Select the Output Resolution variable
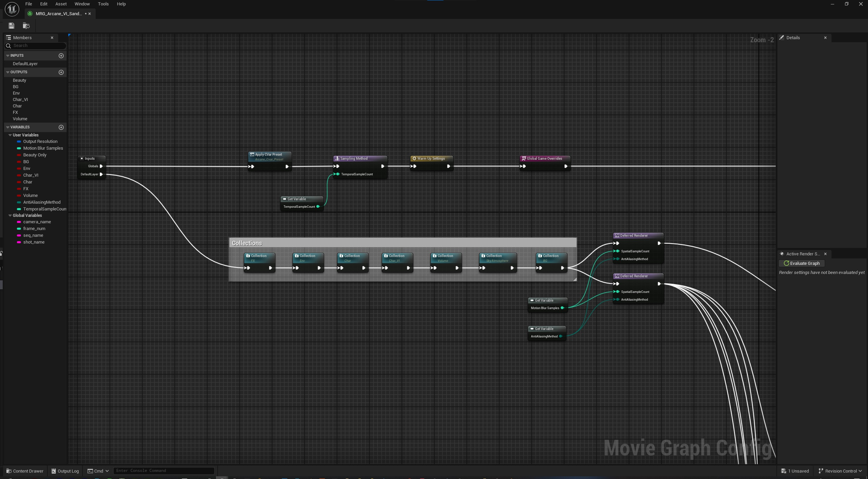This screenshot has width=868, height=479. point(40,142)
